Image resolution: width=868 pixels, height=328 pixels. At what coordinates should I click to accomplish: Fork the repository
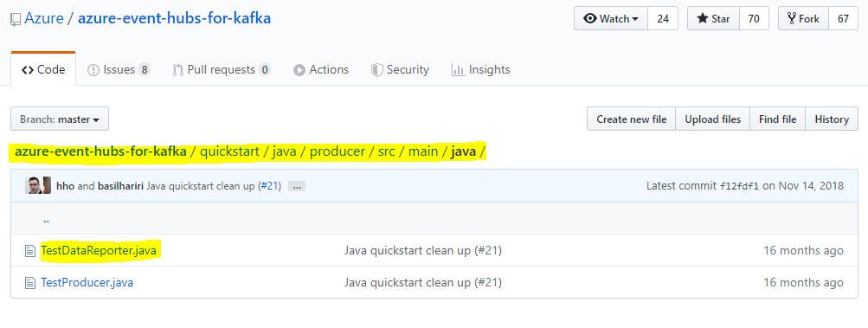803,18
